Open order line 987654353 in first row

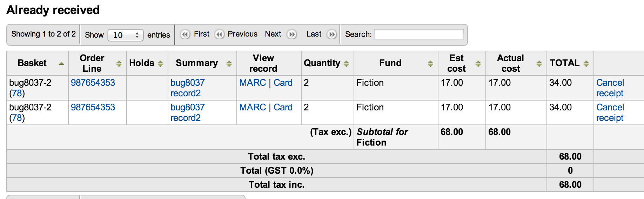pyautogui.click(x=93, y=83)
